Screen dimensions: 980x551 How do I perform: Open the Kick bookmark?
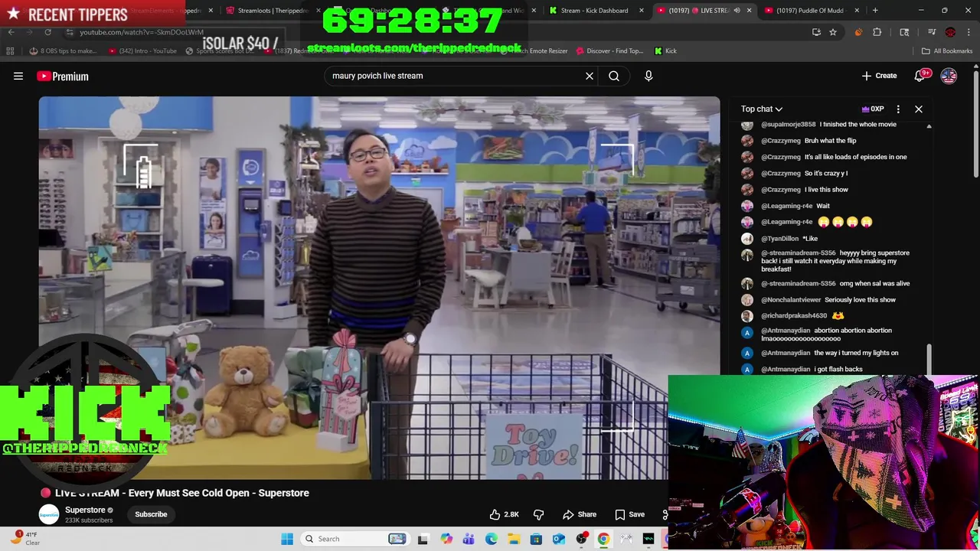(x=666, y=51)
